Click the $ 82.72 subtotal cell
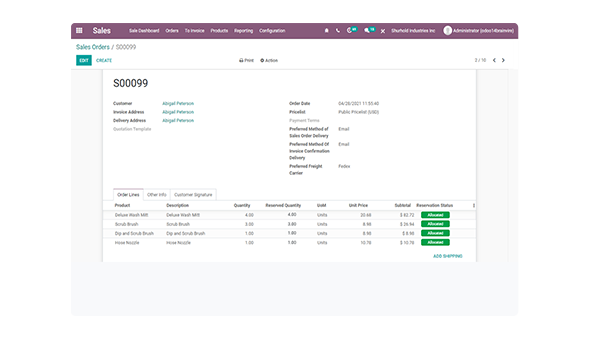 [x=407, y=215]
